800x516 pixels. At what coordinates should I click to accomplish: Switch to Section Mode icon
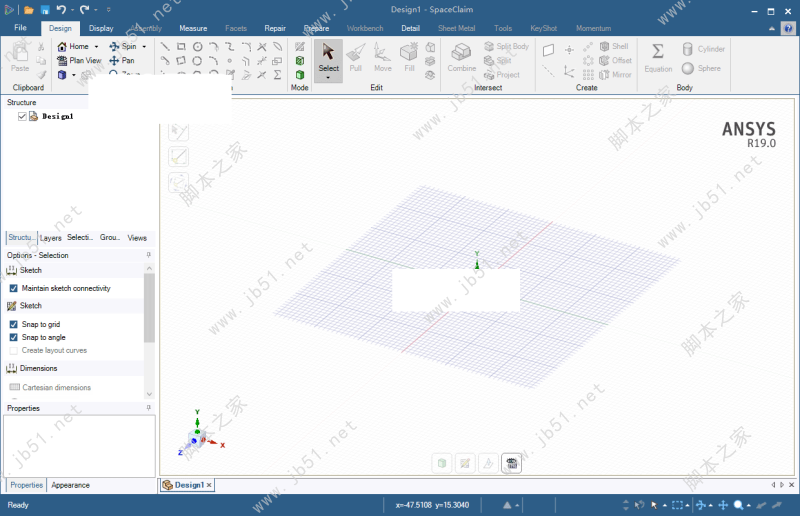pos(300,61)
